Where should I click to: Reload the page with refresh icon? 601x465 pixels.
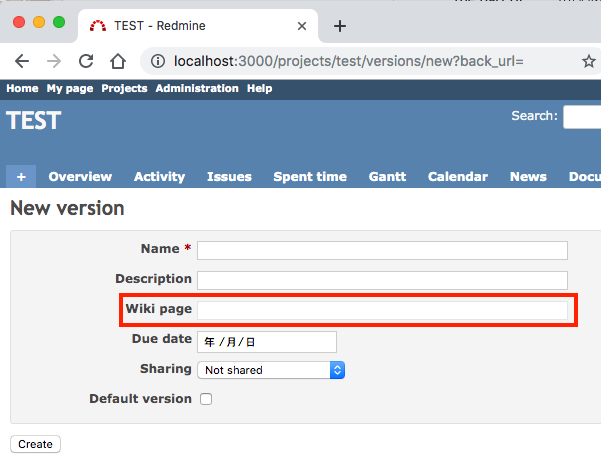[x=86, y=61]
